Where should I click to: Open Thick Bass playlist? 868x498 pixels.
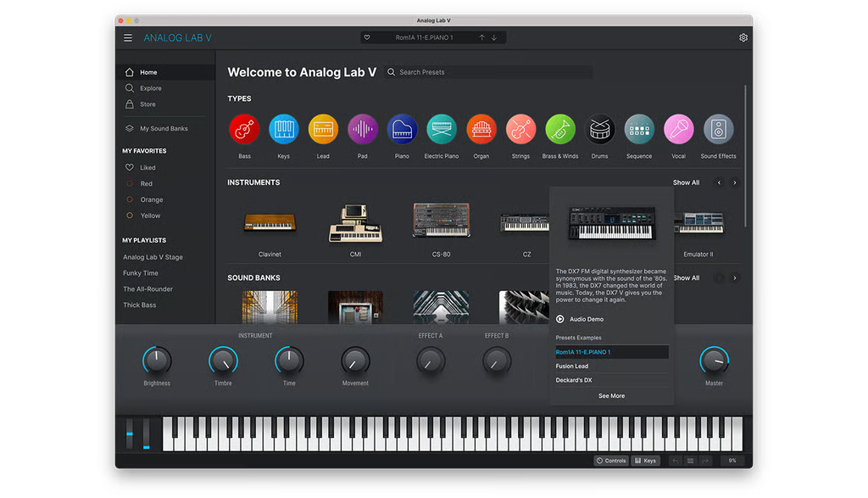click(x=140, y=305)
